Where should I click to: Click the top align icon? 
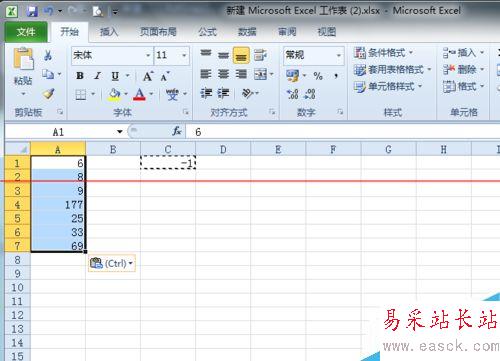coord(206,54)
